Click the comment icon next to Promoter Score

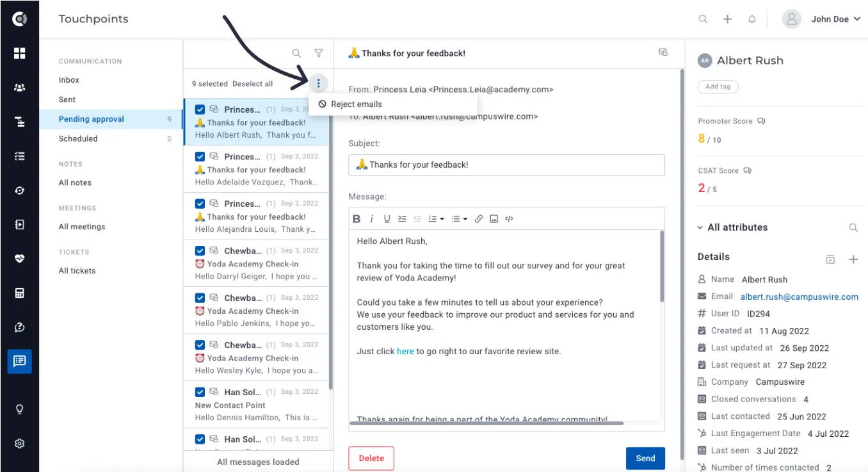pyautogui.click(x=761, y=121)
